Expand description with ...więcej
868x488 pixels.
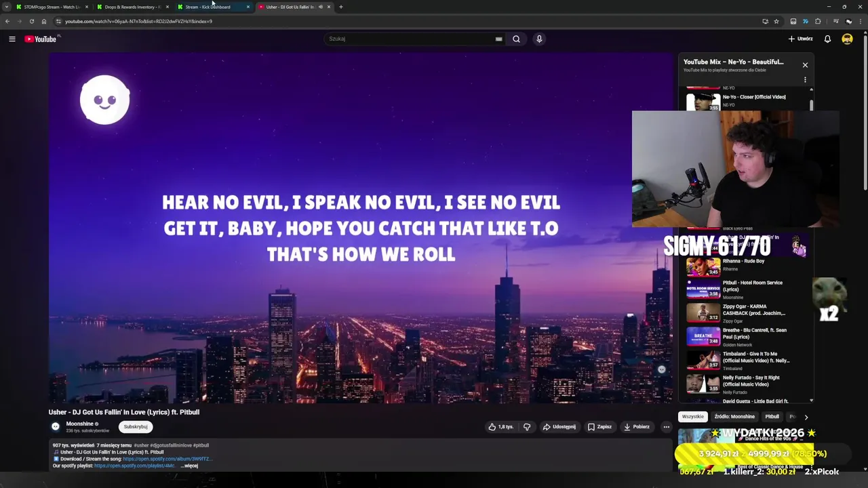tap(189, 466)
